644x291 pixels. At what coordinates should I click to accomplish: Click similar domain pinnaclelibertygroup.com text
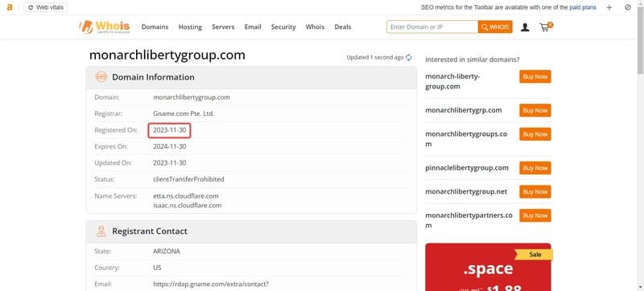click(467, 168)
